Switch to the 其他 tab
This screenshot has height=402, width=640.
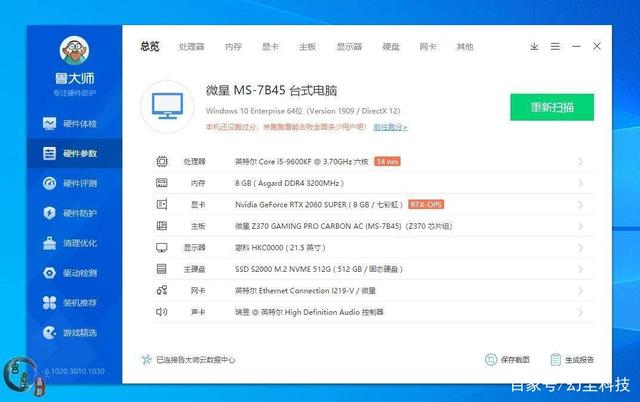click(465, 47)
